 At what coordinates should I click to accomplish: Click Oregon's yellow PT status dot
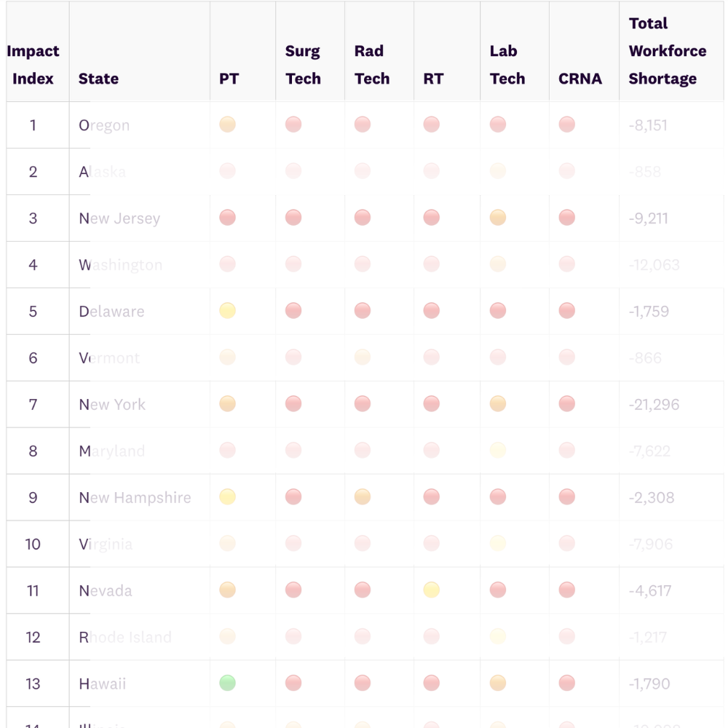[x=227, y=124]
